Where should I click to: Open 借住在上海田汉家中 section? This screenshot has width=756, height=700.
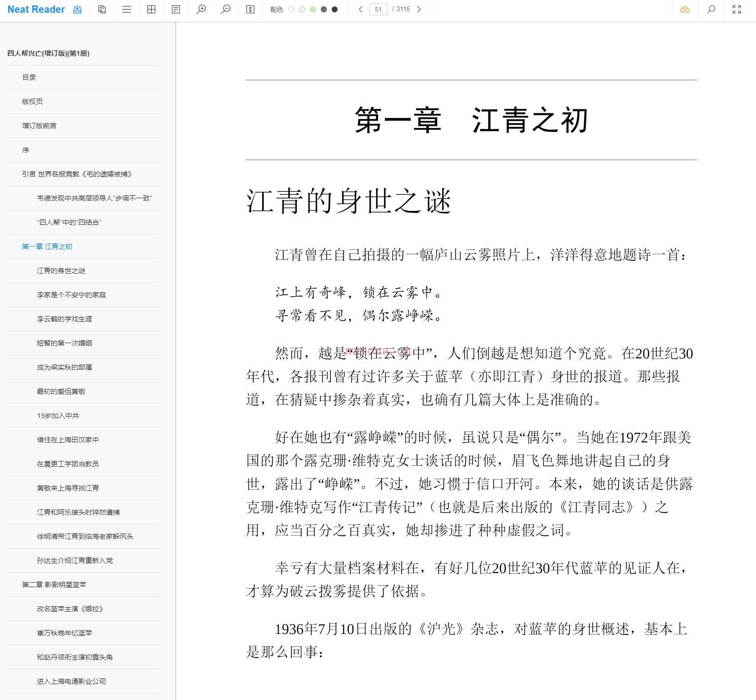(x=68, y=440)
